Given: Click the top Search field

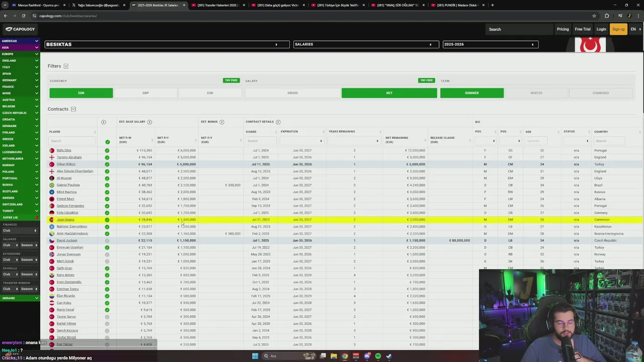Looking at the screenshot, I should point(518,29).
